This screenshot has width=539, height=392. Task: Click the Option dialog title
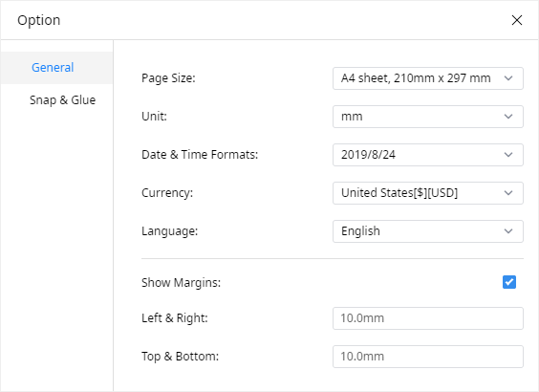[39, 21]
